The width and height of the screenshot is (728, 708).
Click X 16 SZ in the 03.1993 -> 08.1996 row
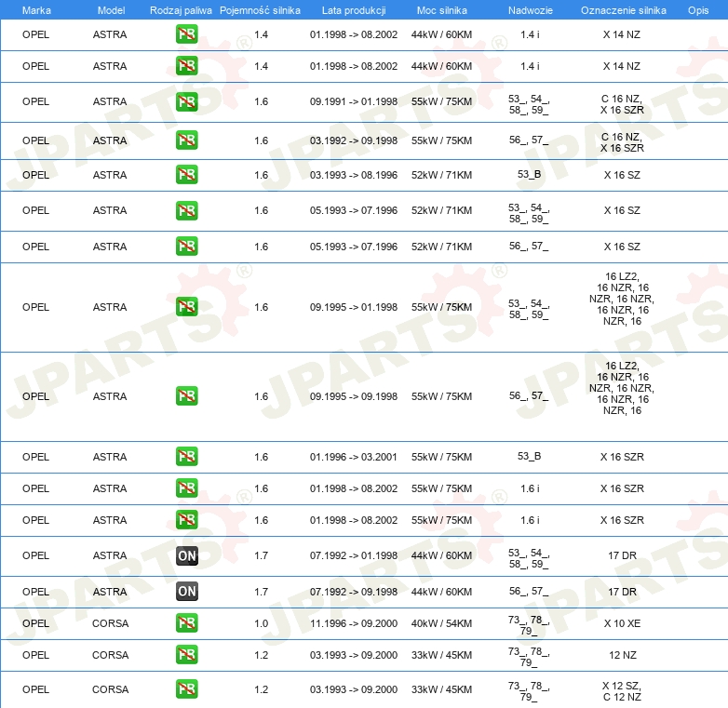point(622,175)
